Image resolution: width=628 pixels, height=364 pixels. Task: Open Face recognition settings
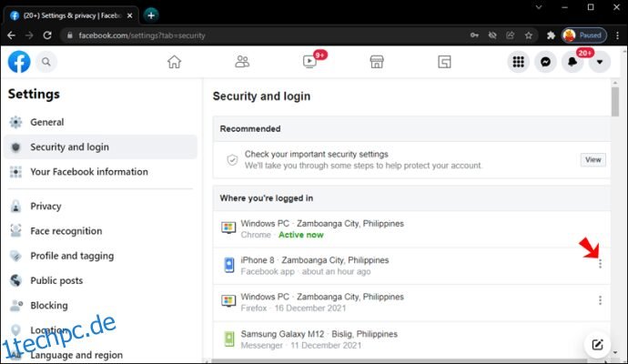[x=100, y=231]
